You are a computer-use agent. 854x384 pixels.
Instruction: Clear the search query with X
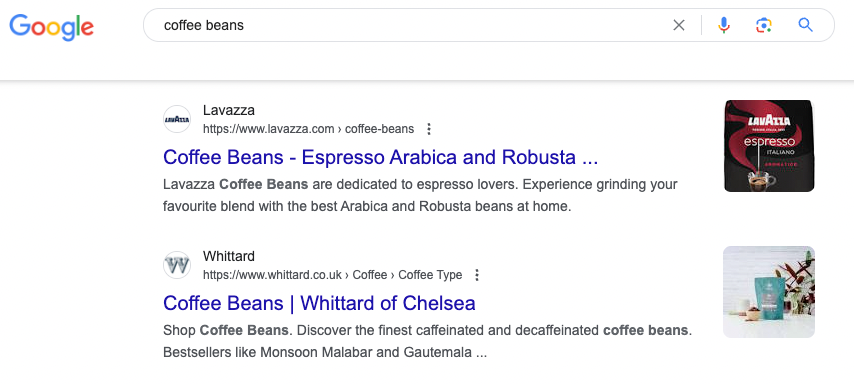(679, 25)
